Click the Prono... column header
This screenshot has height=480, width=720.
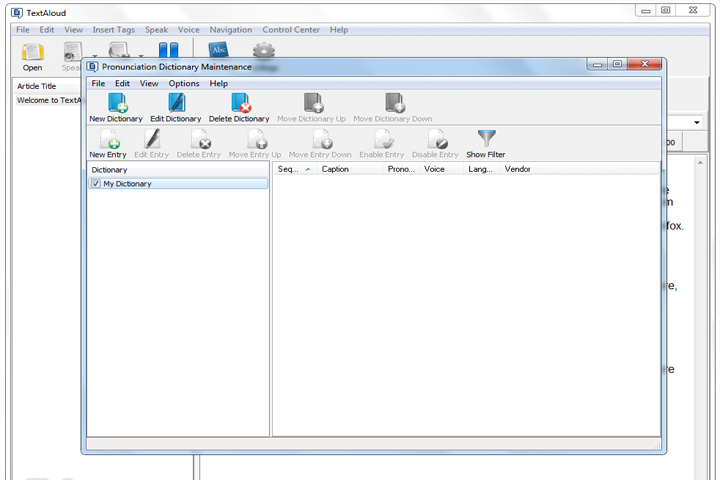coord(401,169)
